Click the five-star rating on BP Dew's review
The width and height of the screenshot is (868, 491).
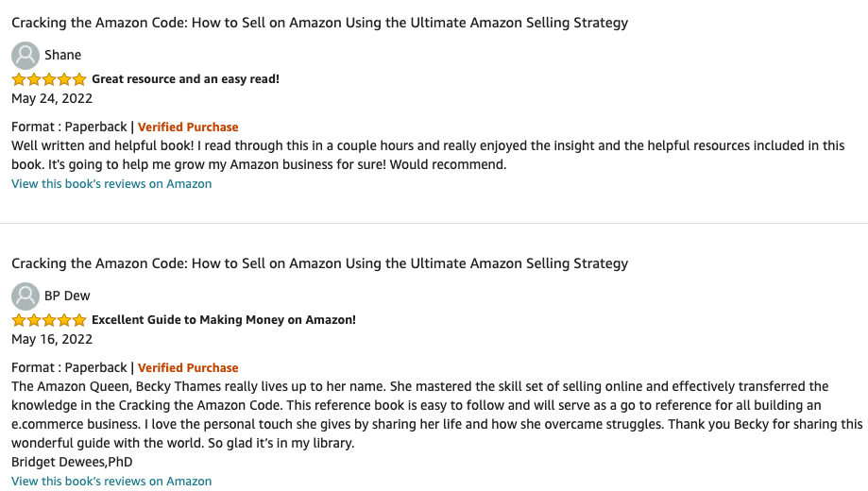[x=49, y=320]
